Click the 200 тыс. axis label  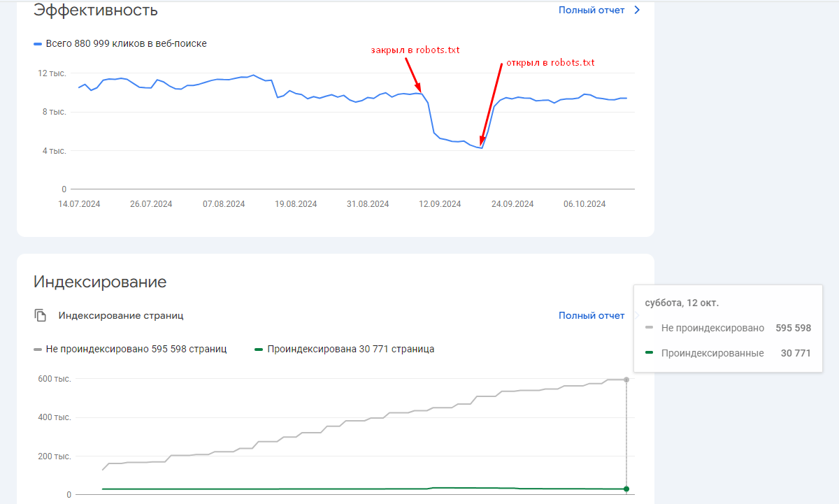tap(55, 456)
